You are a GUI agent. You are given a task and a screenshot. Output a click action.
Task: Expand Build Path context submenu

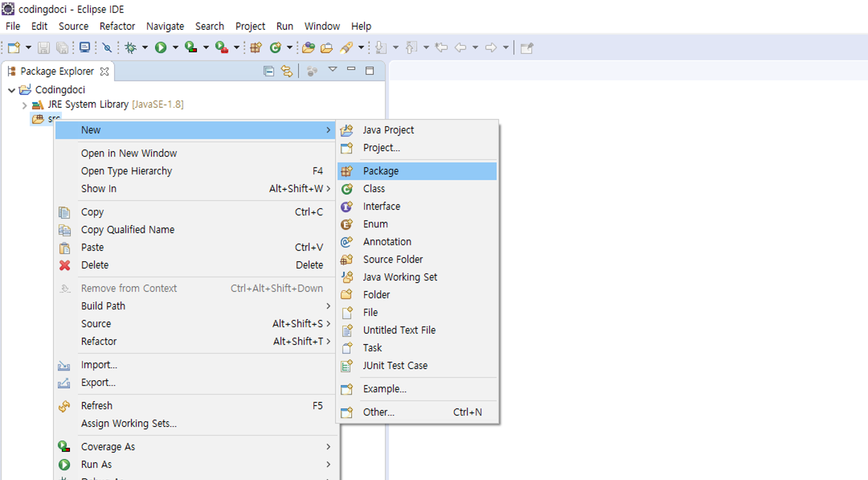tap(195, 306)
